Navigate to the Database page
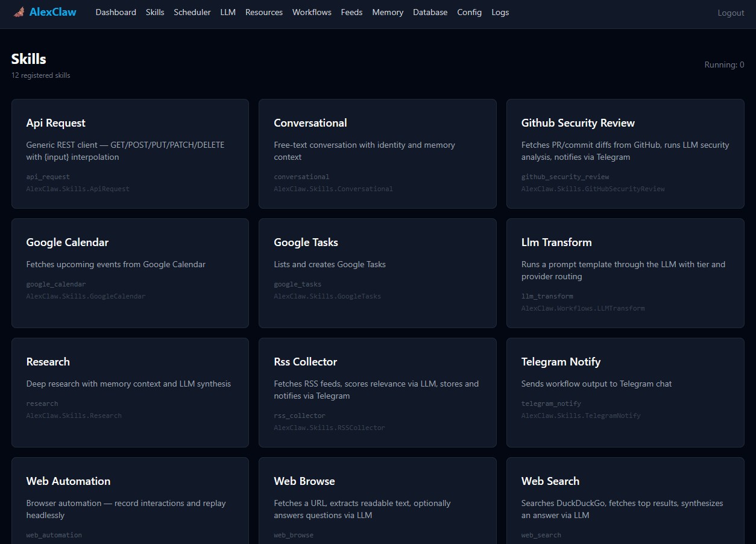The height and width of the screenshot is (544, 756). coord(430,12)
